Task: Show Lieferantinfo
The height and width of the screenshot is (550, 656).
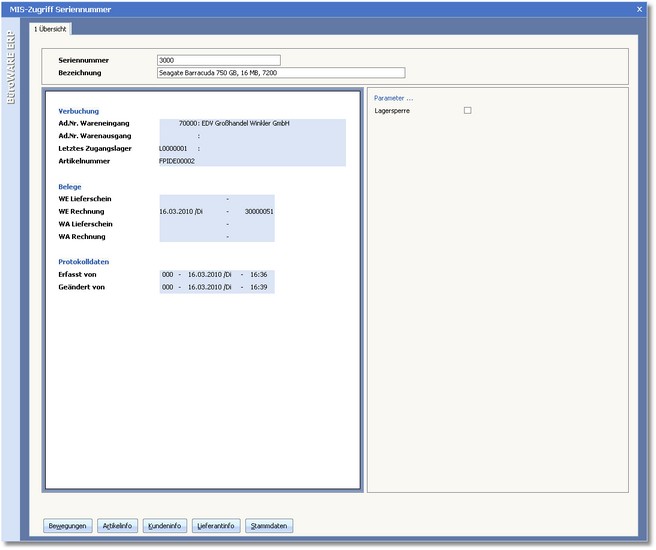Action: click(215, 525)
